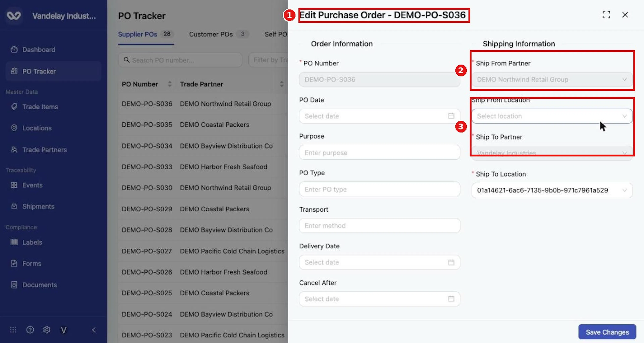This screenshot has height=343, width=644.
Task: Switch to Supplier POs tab
Action: pyautogui.click(x=146, y=34)
